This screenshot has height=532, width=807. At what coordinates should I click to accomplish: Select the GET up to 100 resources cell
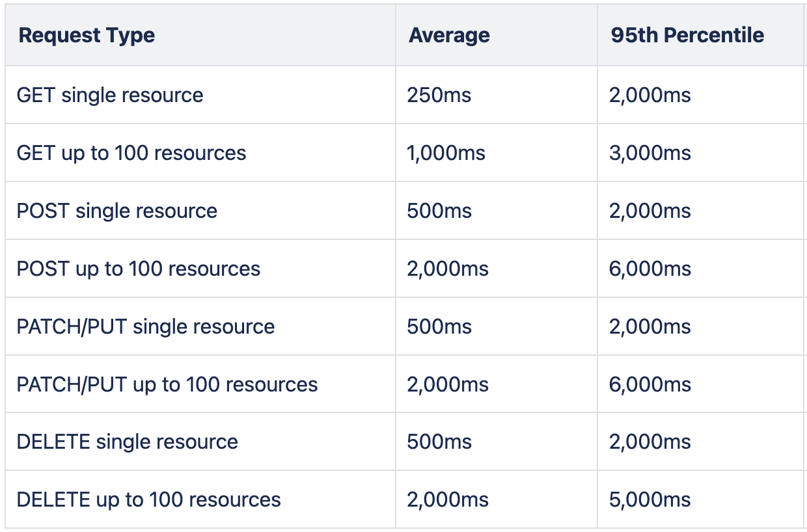(x=200, y=153)
